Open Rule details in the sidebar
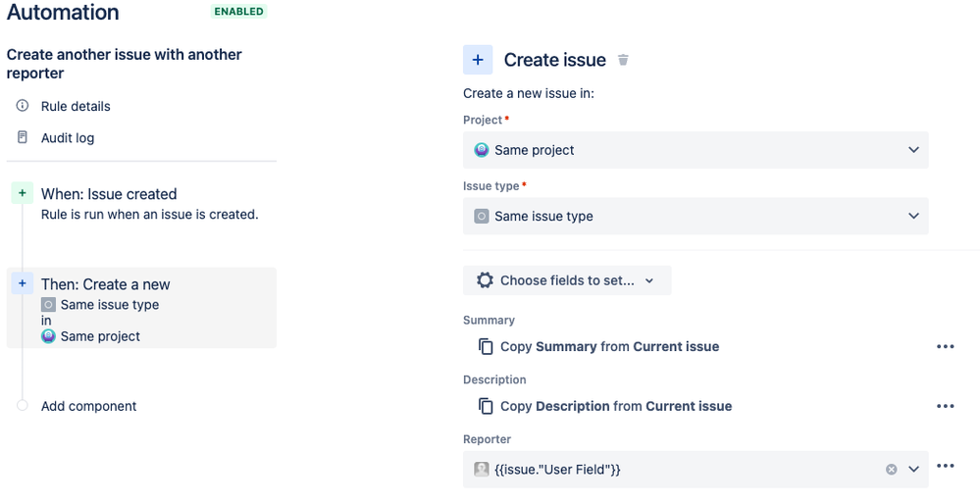This screenshot has width=980, height=503. tap(76, 106)
